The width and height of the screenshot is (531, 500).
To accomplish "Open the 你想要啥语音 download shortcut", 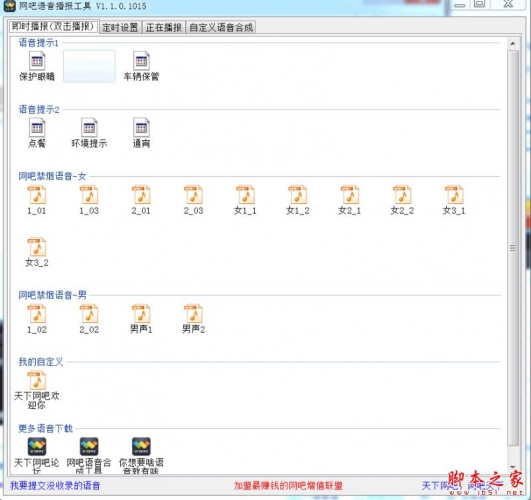I will coord(141,456).
